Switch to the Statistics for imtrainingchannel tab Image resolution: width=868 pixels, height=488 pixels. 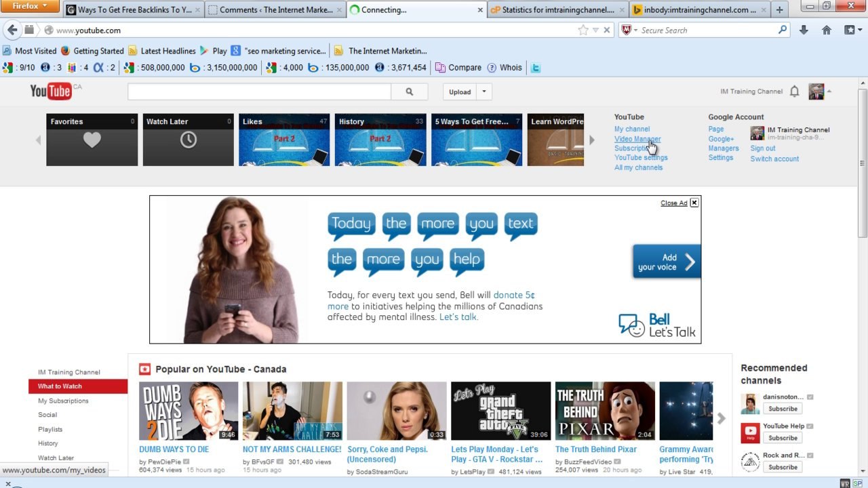pos(557,9)
